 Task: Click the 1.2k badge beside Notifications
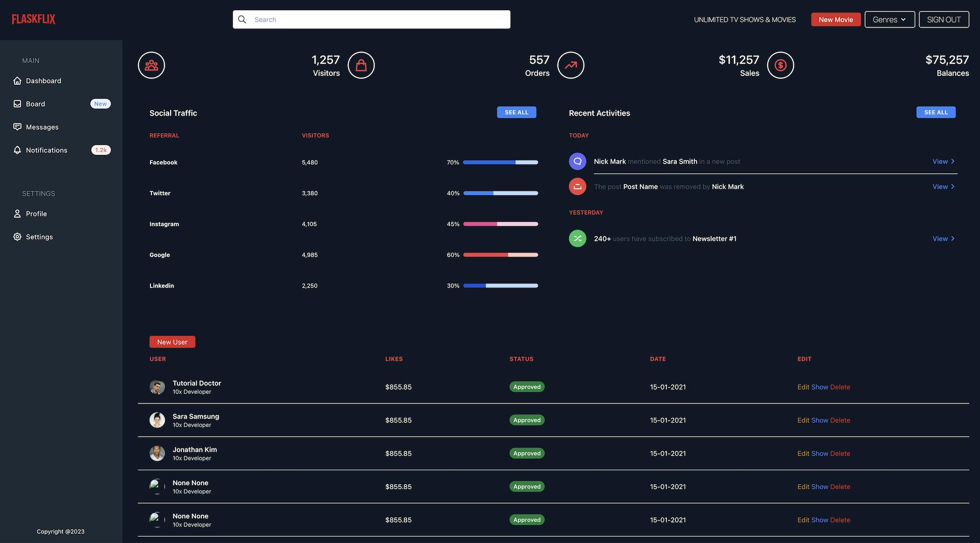tap(101, 150)
